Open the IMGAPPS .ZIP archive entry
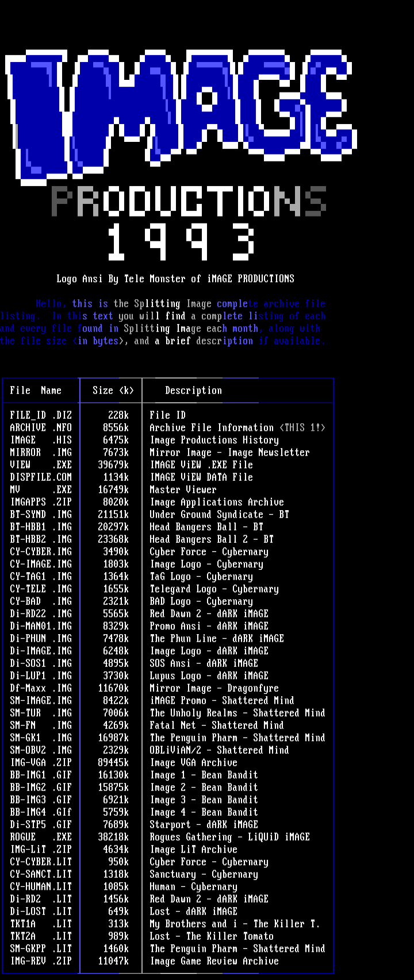 tap(41, 502)
